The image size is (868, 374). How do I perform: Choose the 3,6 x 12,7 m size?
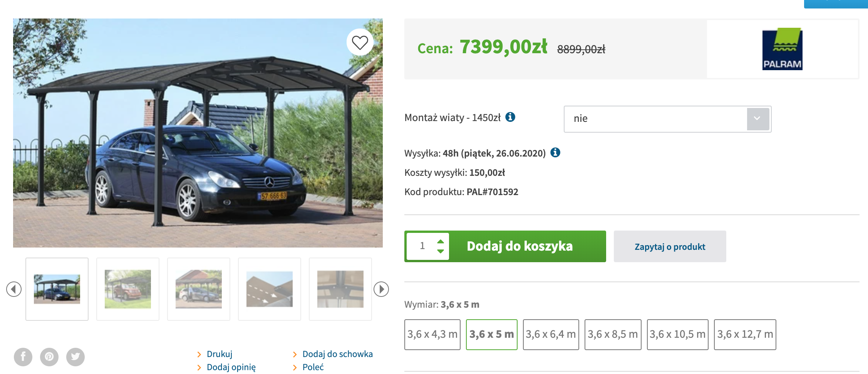pos(745,334)
